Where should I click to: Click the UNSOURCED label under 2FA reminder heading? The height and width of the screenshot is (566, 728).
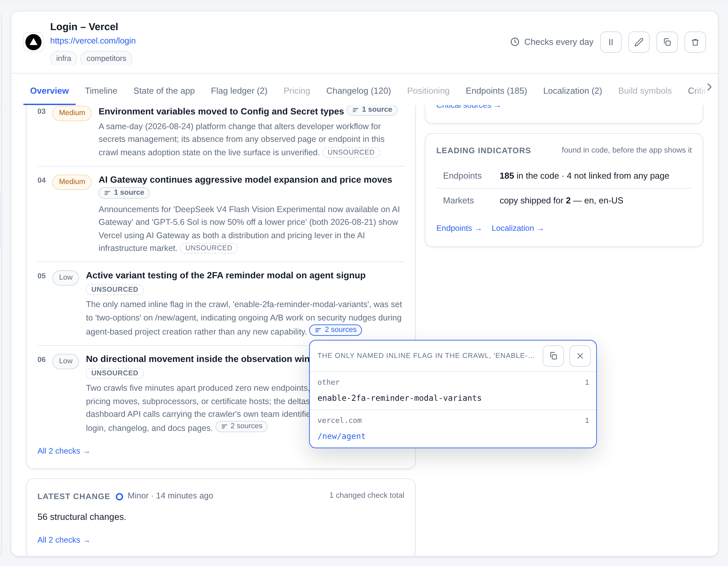click(x=114, y=289)
